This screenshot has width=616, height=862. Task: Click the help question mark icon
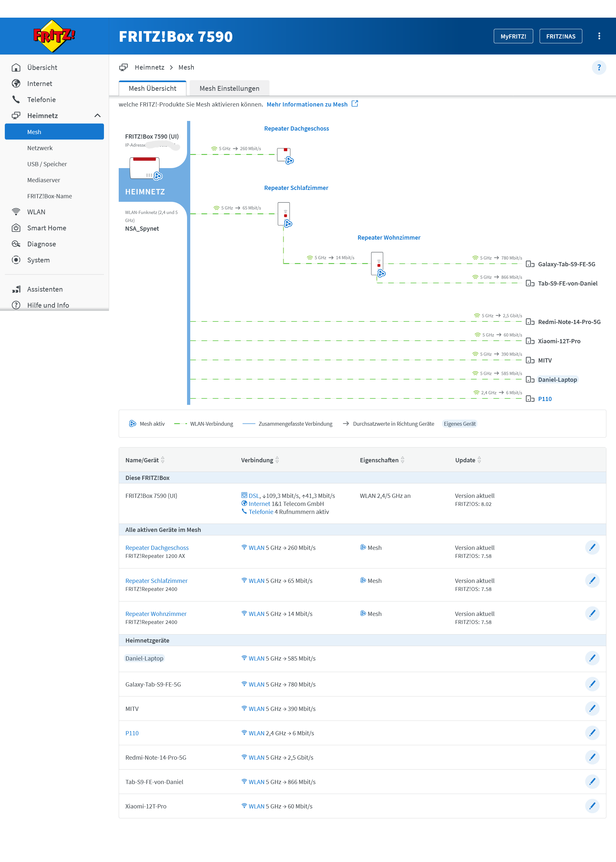tap(599, 67)
